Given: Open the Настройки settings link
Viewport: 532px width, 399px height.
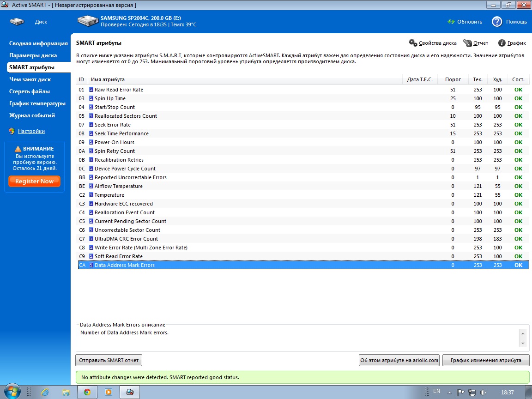Looking at the screenshot, I should tap(31, 131).
